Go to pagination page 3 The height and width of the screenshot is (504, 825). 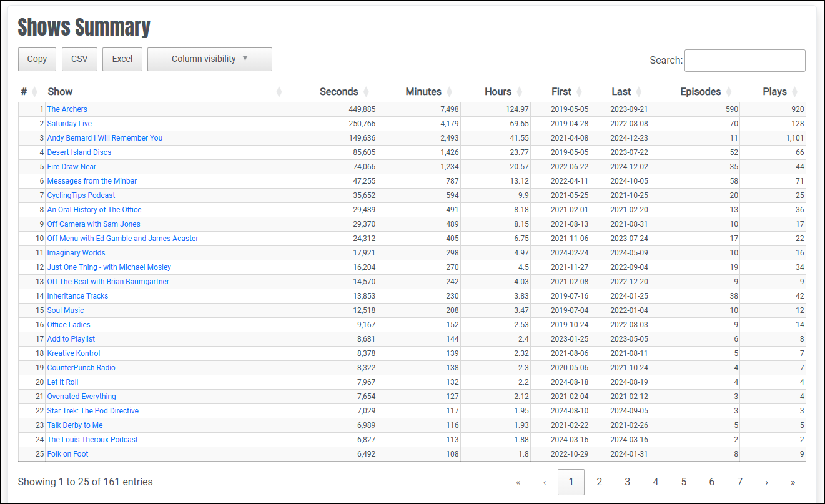[x=628, y=482]
